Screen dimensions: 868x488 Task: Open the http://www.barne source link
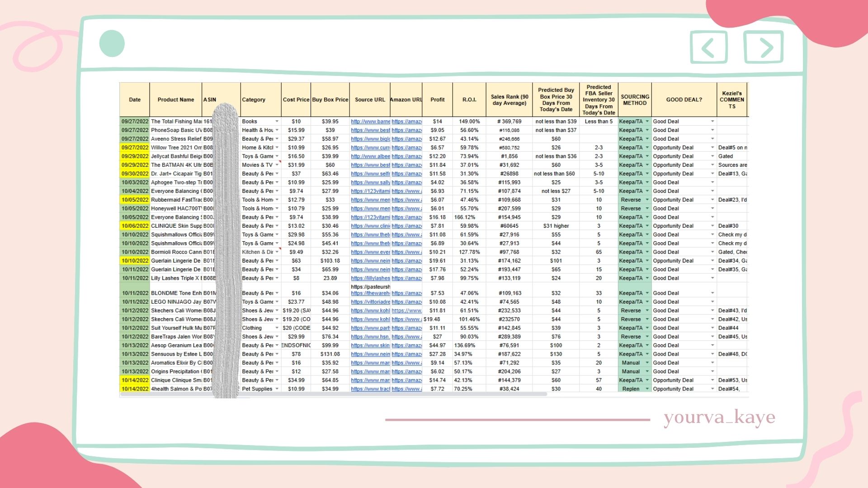click(370, 122)
